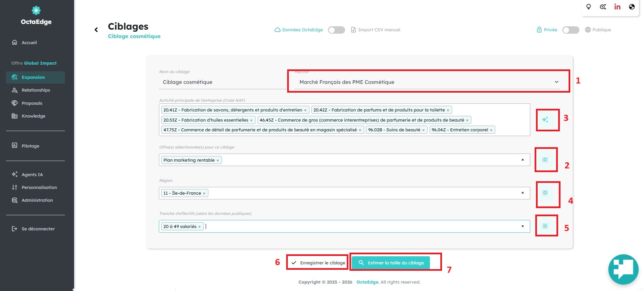Toggle the Privée / Publique switch
Image resolution: width=644 pixels, height=291 pixels.
tap(571, 30)
